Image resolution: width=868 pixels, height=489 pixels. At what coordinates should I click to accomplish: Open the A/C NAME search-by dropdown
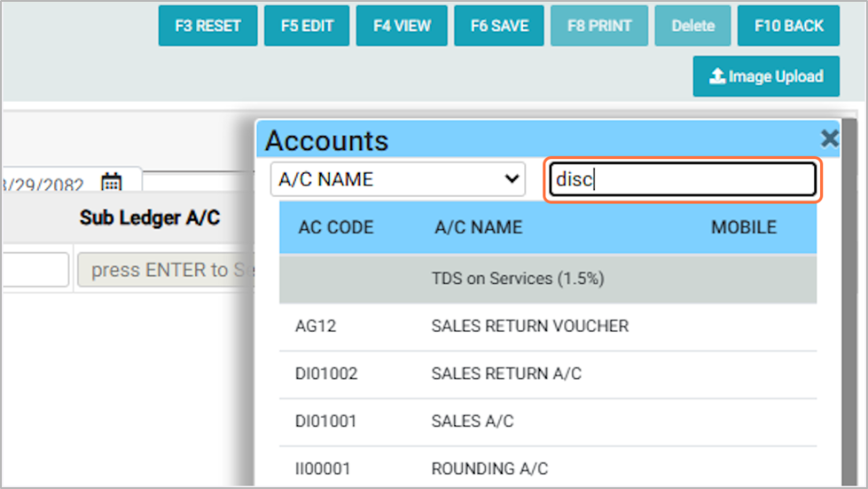pyautogui.click(x=397, y=179)
